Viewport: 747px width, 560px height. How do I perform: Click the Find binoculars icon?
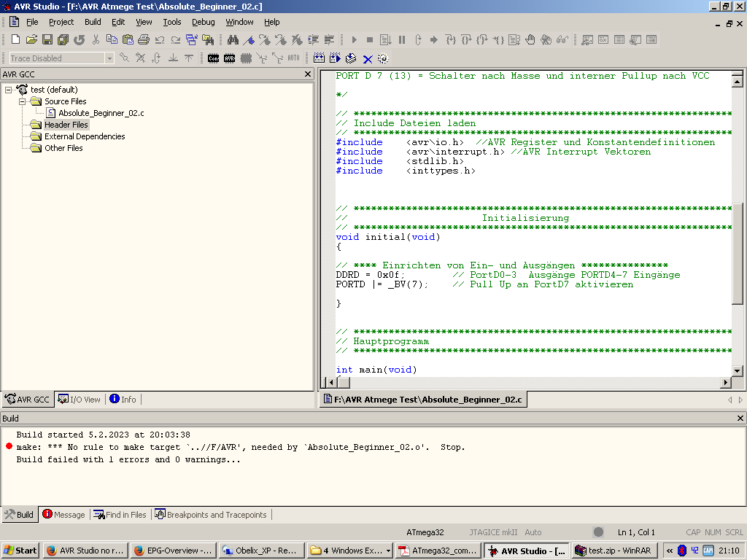click(233, 39)
